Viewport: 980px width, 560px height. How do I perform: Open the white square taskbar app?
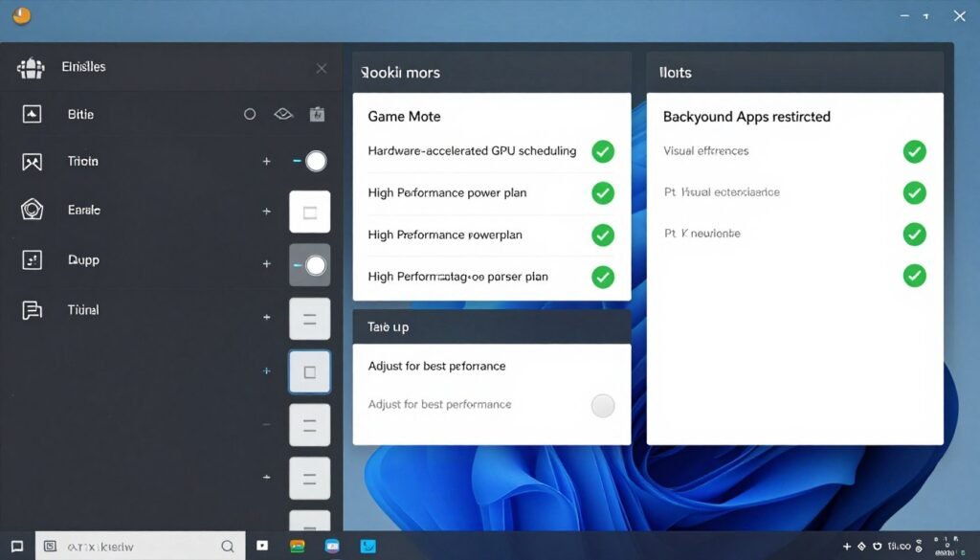[262, 546]
